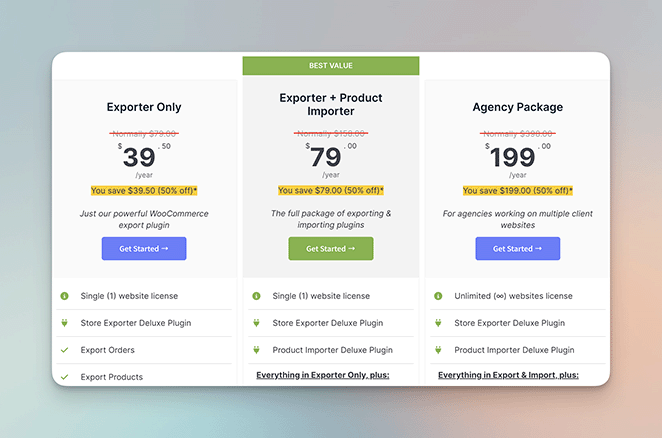This screenshot has height=438, width=662.
Task: Click the green Best Value banner
Action: pyautogui.click(x=330, y=65)
